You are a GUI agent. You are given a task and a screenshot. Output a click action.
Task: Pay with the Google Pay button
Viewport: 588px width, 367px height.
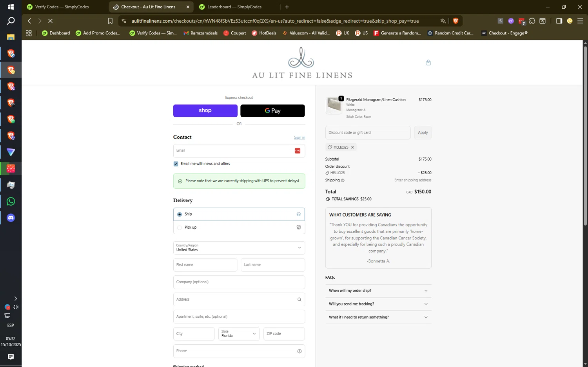pyautogui.click(x=272, y=111)
